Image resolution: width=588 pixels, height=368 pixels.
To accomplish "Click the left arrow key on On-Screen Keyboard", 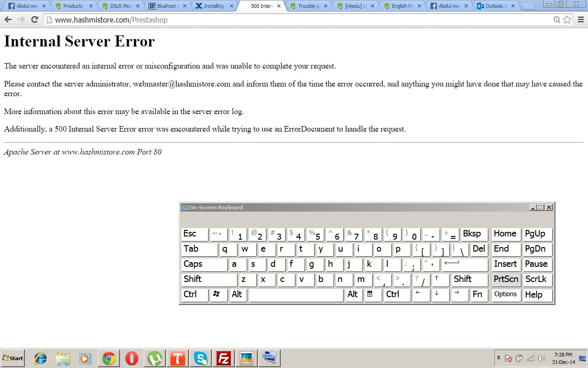I will (x=421, y=295).
